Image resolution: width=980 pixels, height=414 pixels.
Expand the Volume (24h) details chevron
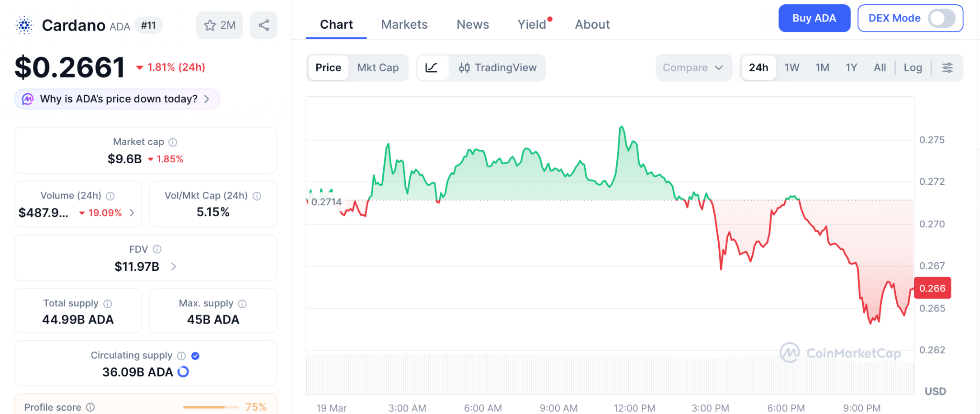pyautogui.click(x=132, y=213)
